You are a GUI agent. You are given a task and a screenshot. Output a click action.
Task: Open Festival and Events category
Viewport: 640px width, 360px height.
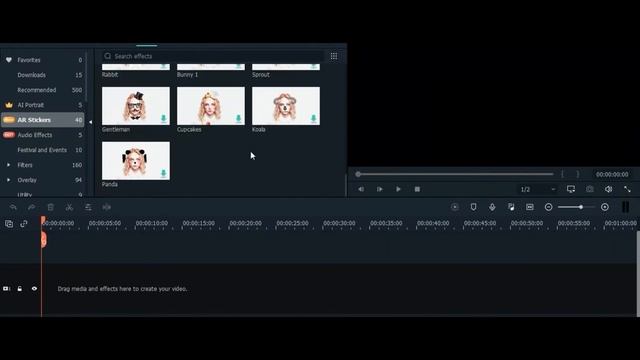(x=42, y=150)
